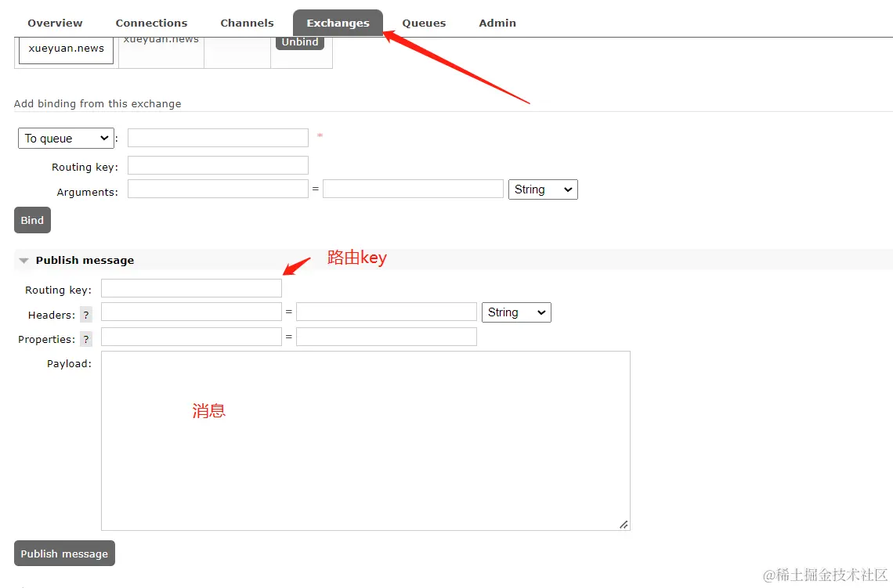Click the 'Add binding from this exchange' heading

point(97,103)
